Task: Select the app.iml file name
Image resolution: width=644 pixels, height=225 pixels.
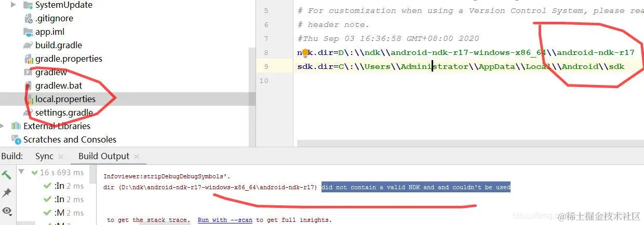Action: pyautogui.click(x=50, y=32)
